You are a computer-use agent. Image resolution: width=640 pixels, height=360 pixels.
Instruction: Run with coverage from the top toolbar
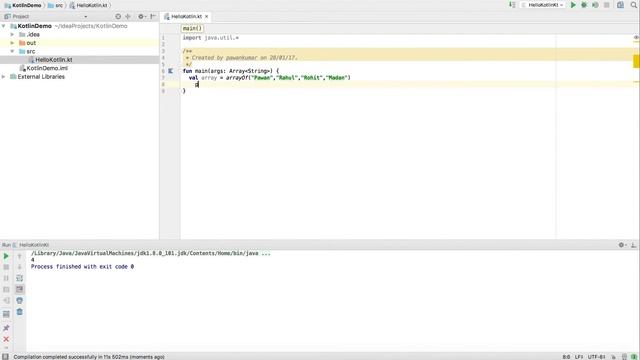(595, 5)
